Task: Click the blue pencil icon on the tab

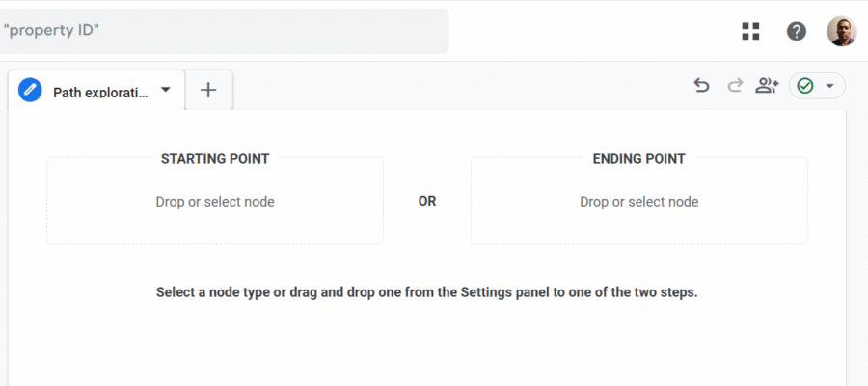Action: [x=30, y=90]
